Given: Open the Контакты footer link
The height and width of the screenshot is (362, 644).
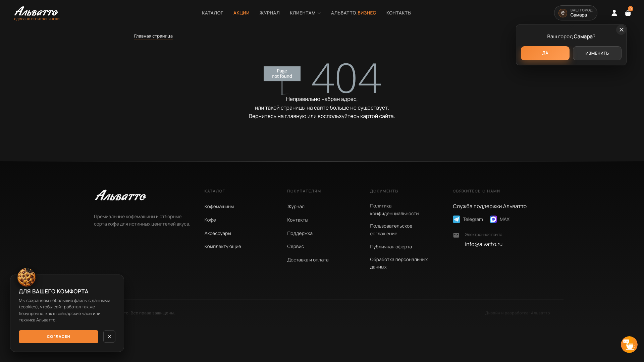Looking at the screenshot, I should click(x=298, y=220).
